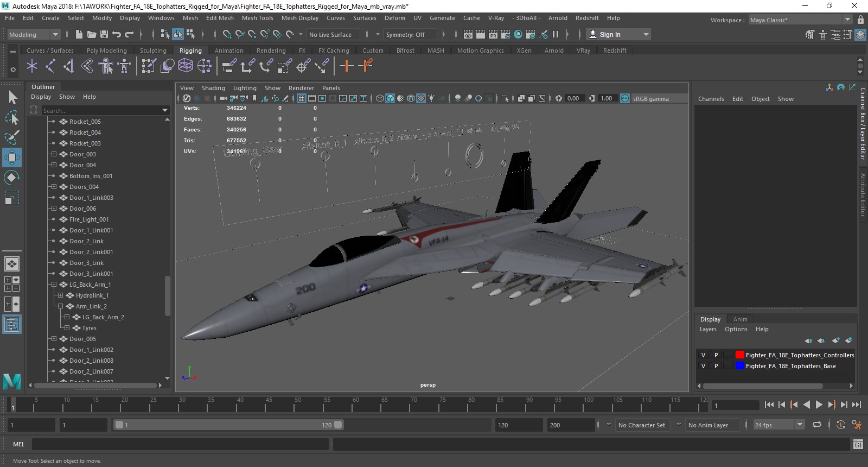Go to start of playback range
The height and width of the screenshot is (467, 868).
769,405
